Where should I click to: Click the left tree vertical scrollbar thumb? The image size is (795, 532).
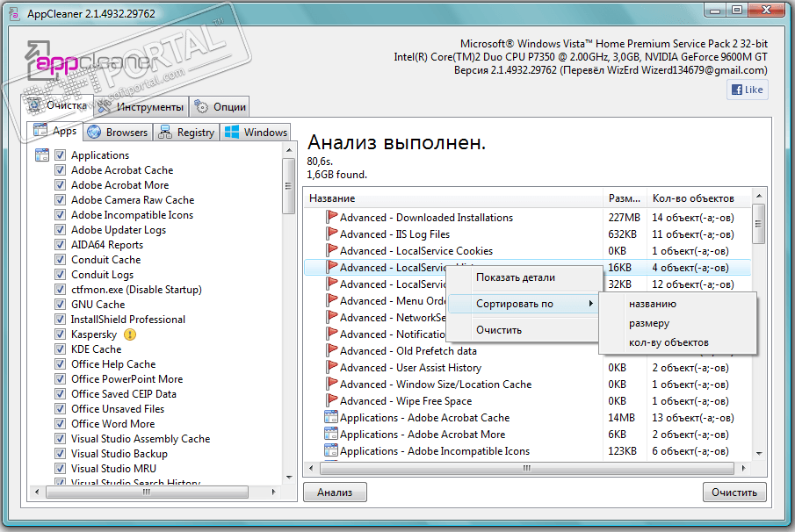coord(289,186)
